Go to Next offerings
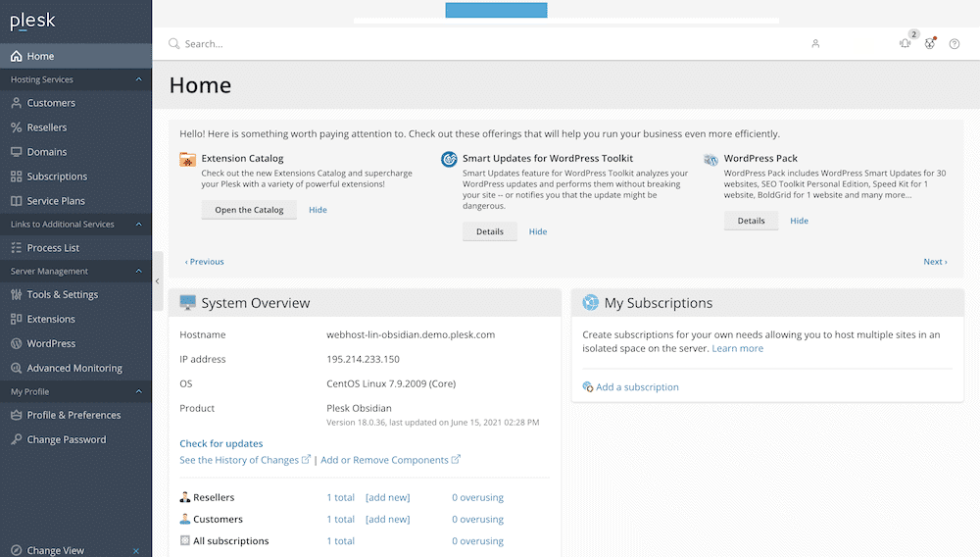Viewport: 980px width, 557px height. point(935,262)
